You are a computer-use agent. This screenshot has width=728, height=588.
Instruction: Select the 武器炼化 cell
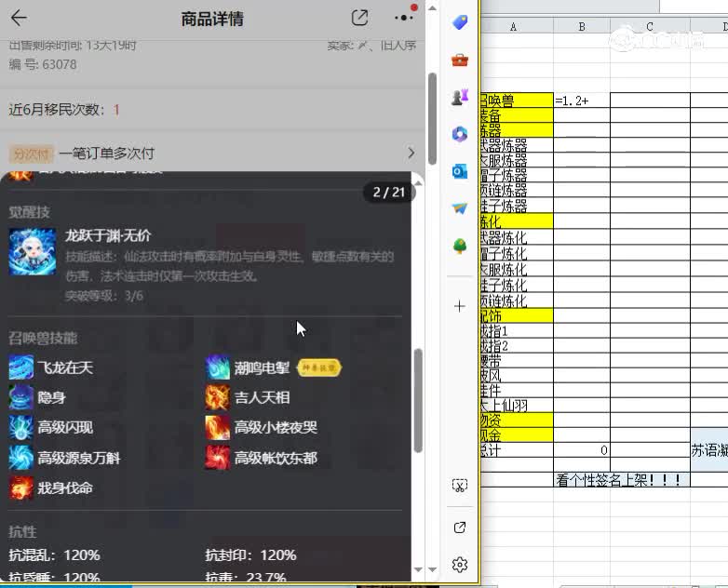point(517,237)
